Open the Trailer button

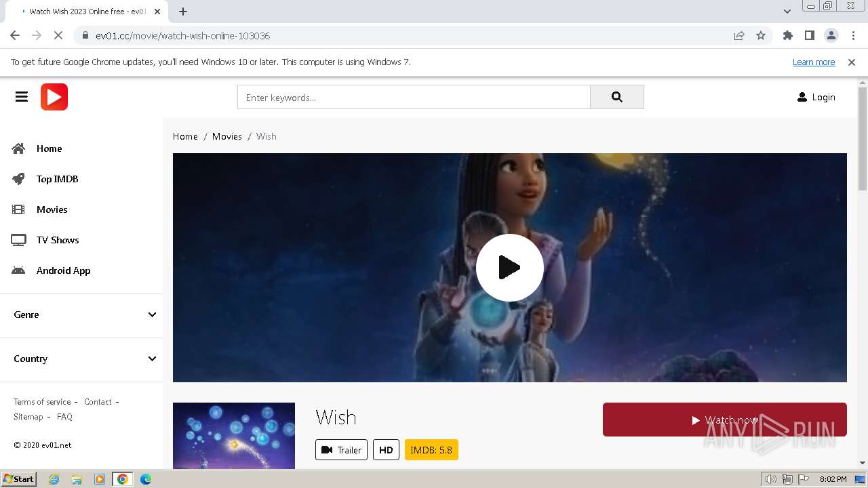tap(341, 450)
